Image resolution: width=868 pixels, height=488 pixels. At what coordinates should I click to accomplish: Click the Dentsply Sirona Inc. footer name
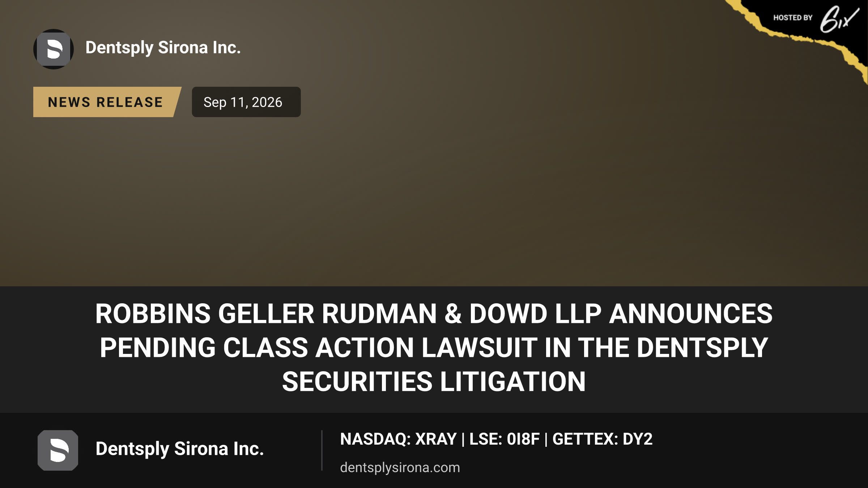point(180,449)
